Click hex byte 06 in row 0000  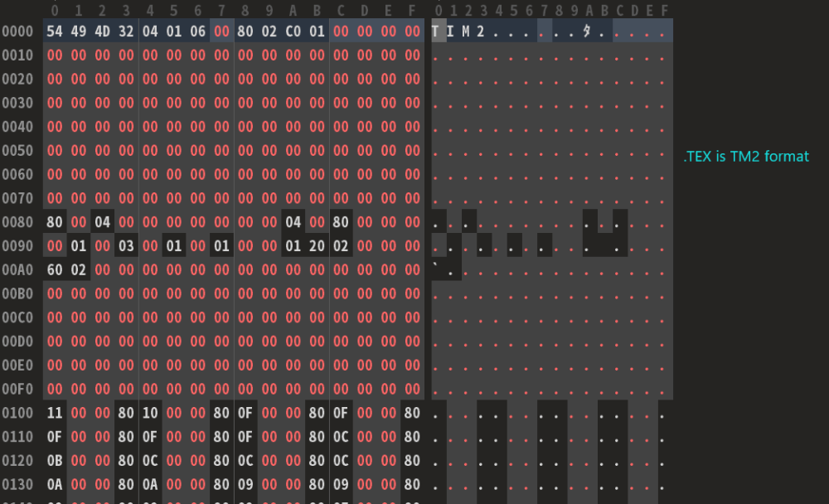coord(198,31)
